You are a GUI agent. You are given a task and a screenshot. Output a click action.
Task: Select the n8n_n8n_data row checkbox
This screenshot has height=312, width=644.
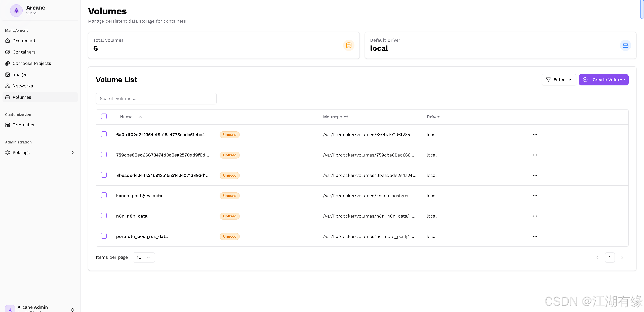point(104,216)
